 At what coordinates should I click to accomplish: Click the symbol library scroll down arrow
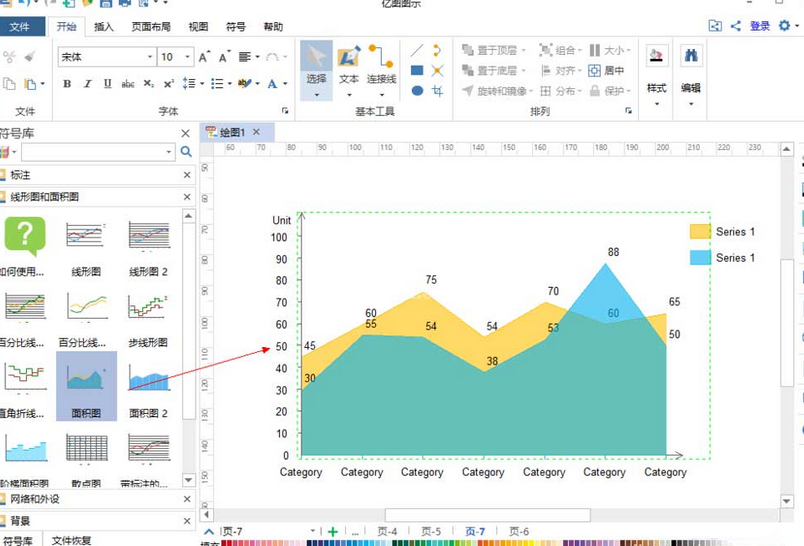[x=189, y=480]
